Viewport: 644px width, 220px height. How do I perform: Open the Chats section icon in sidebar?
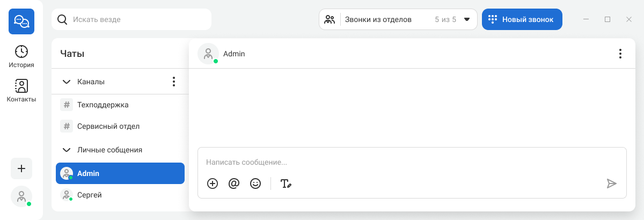click(x=21, y=21)
